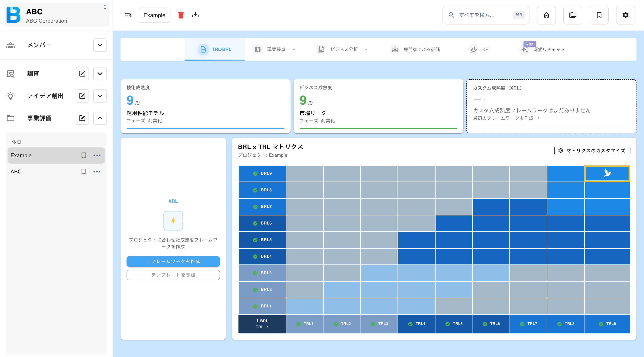Viewport: 644px width, 357px height.
Task: Select the BRL1/TRL1 light blue cell
Action: click(304, 306)
